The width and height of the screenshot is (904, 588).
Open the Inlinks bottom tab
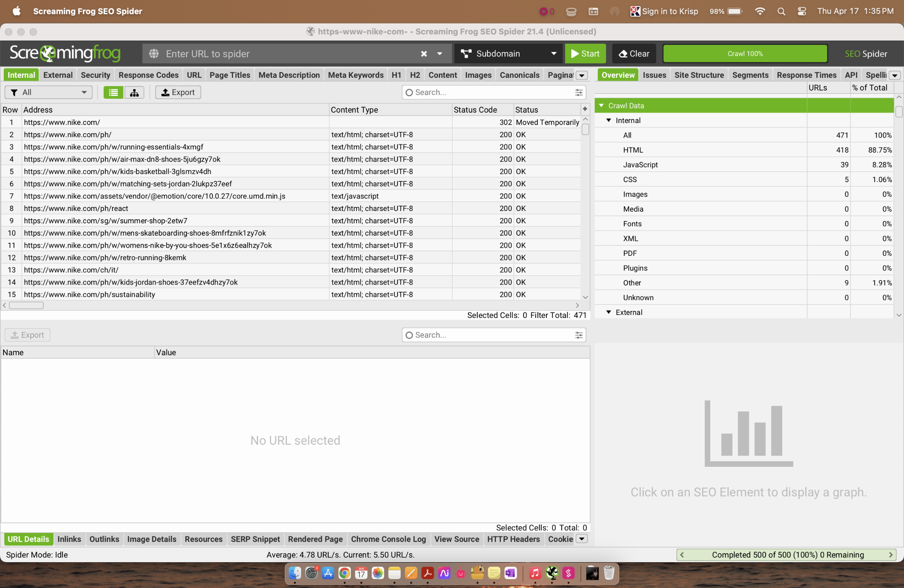tap(69, 539)
